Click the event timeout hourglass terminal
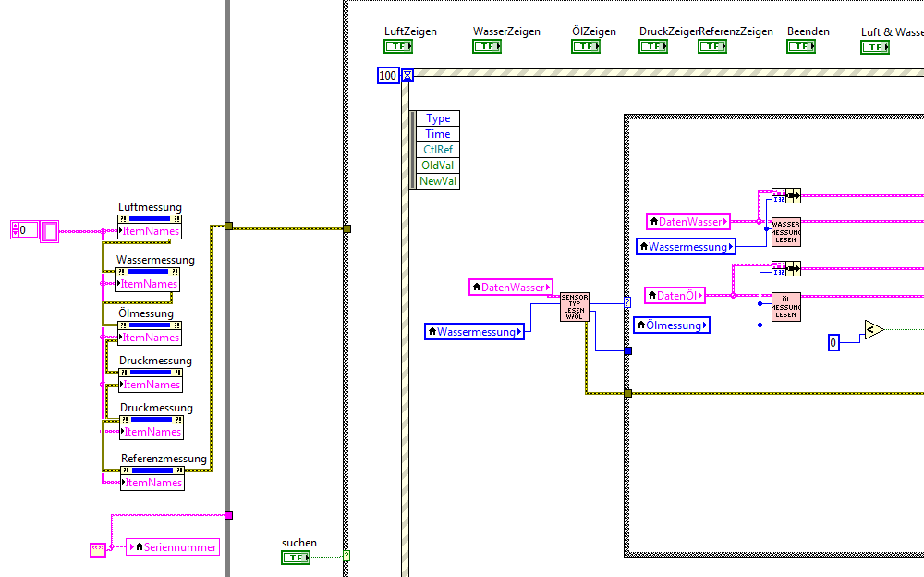Image resolution: width=924 pixels, height=577 pixels. 407,76
